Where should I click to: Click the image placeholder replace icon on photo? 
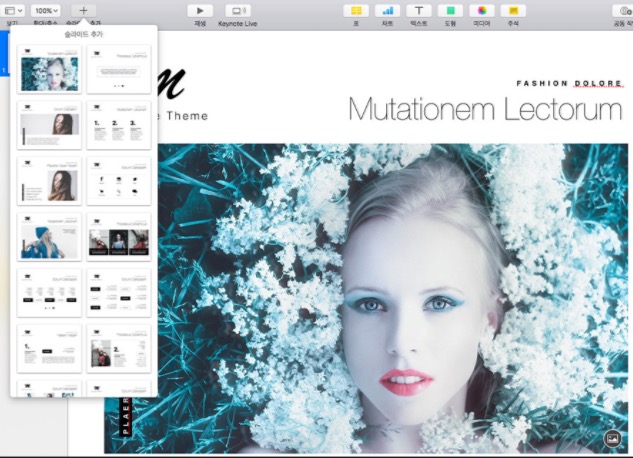(x=612, y=438)
